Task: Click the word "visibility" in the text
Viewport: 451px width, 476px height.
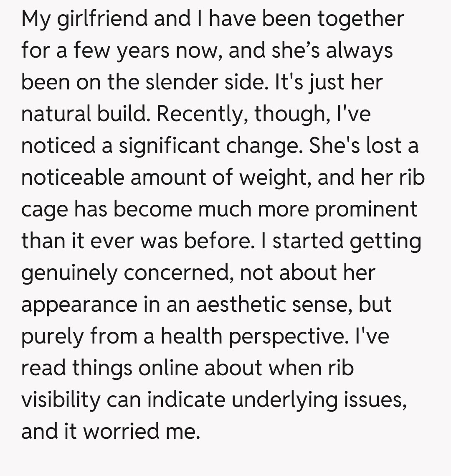Action: tap(60, 400)
